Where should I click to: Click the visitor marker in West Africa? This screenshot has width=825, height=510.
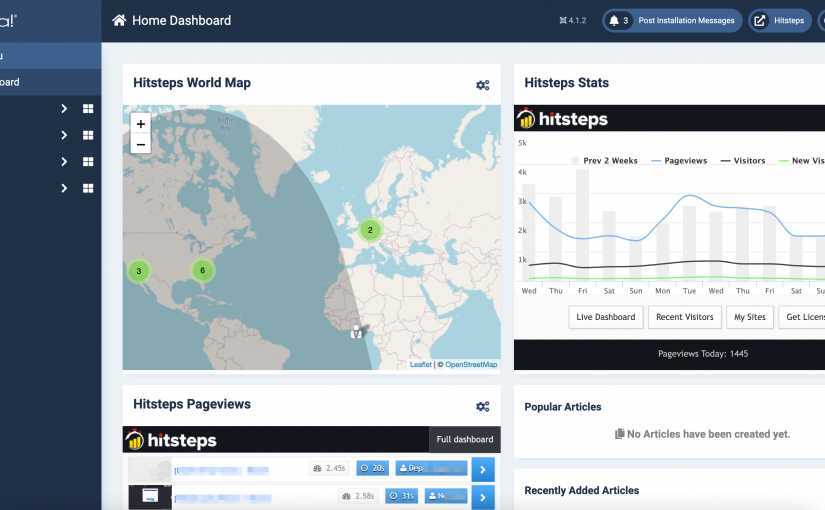pyautogui.click(x=357, y=332)
